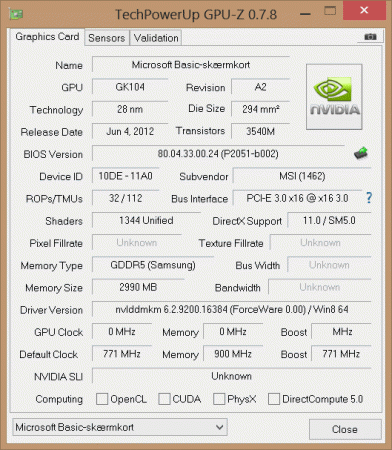Click the GPU Clock row Boost MHz field
392x450 pixels.
point(341,331)
